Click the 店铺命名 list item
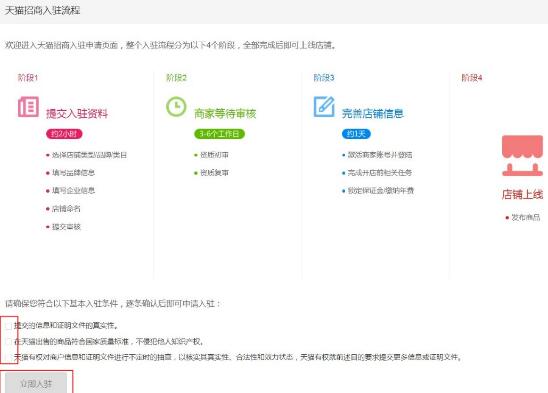 point(66,209)
